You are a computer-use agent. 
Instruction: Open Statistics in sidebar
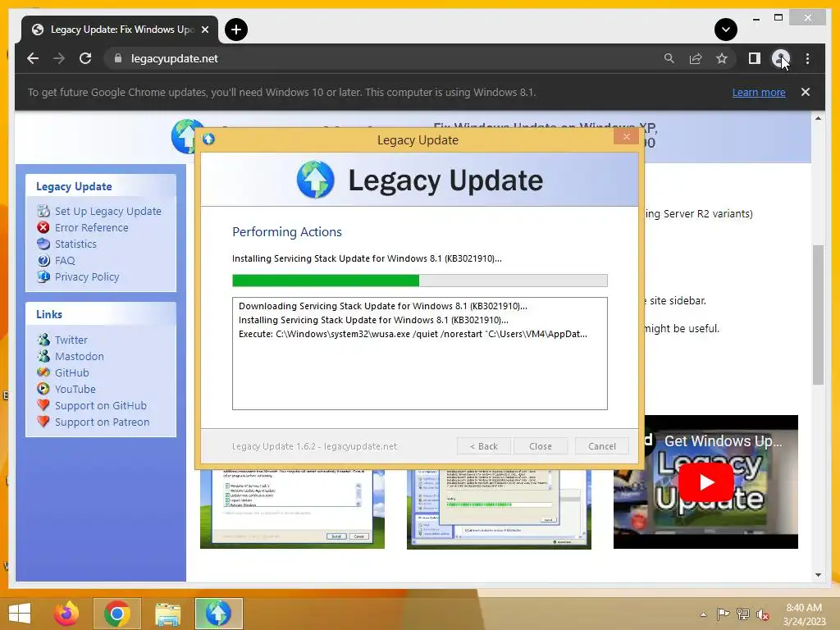click(75, 244)
